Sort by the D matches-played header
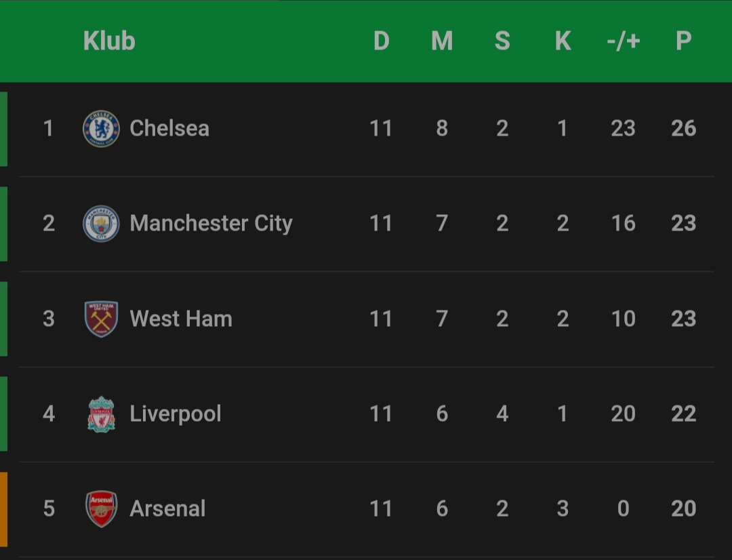Screen dimensions: 732x560 pos(382,41)
